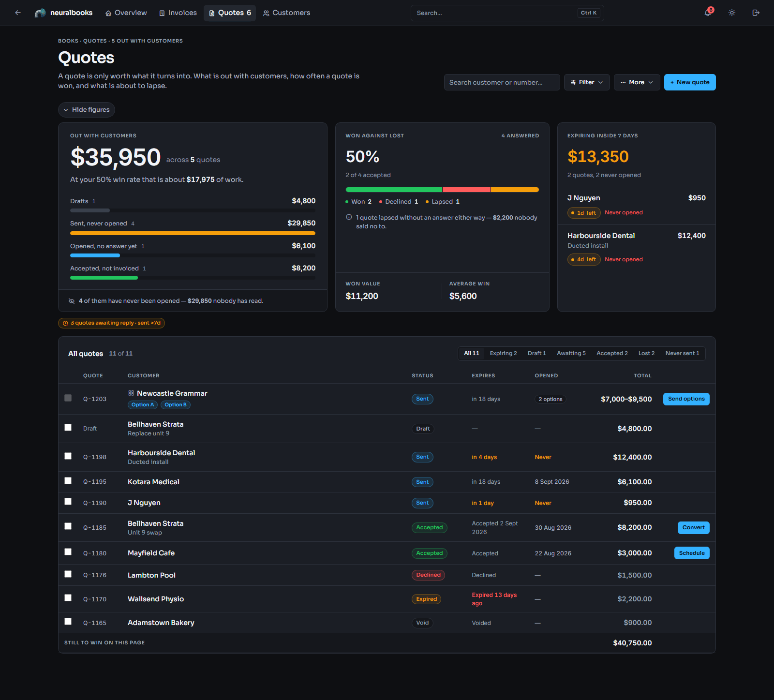The width and height of the screenshot is (774, 700).
Task: Focus the global Search field
Action: pos(507,13)
